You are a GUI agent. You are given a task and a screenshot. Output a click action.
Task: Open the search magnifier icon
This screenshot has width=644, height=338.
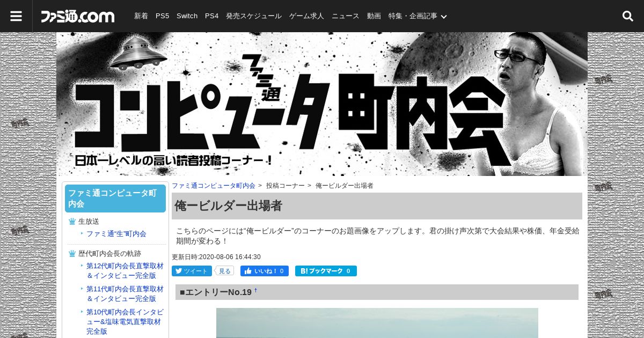[x=628, y=16]
